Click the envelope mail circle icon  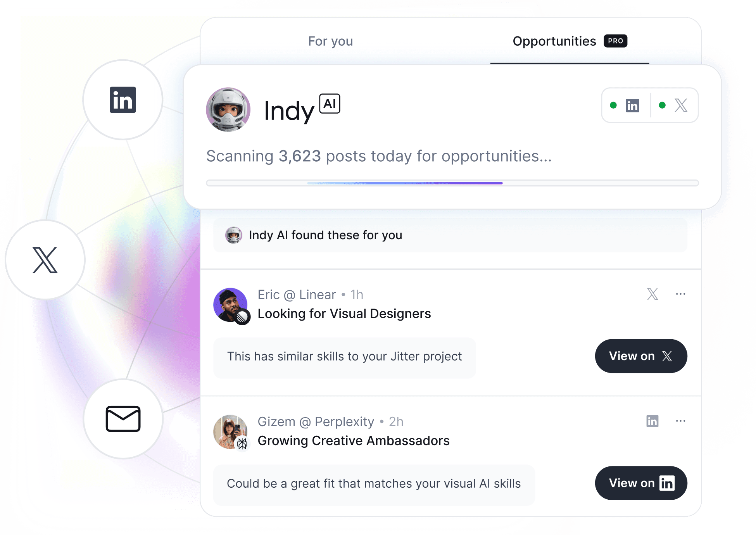click(123, 419)
